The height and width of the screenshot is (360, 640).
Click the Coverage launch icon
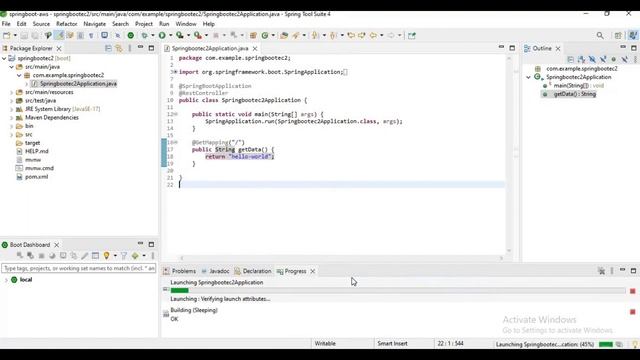pyautogui.click(x=180, y=36)
